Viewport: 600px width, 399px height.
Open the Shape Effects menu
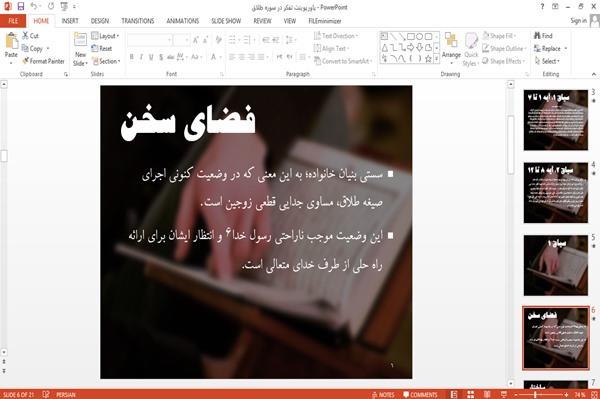tap(504, 61)
